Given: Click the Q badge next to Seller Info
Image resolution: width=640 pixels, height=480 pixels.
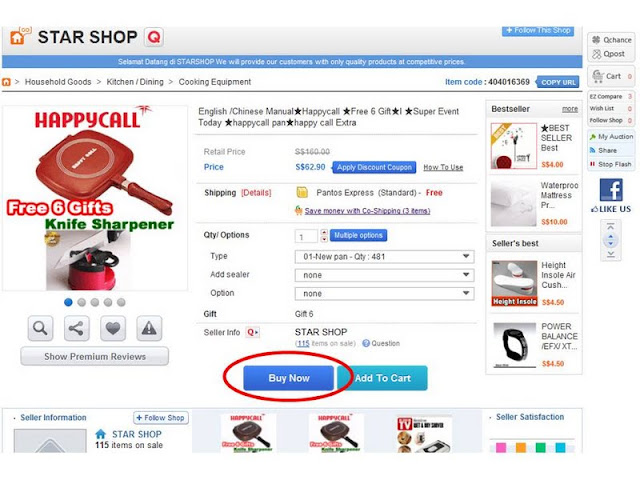Looking at the screenshot, I should (253, 332).
